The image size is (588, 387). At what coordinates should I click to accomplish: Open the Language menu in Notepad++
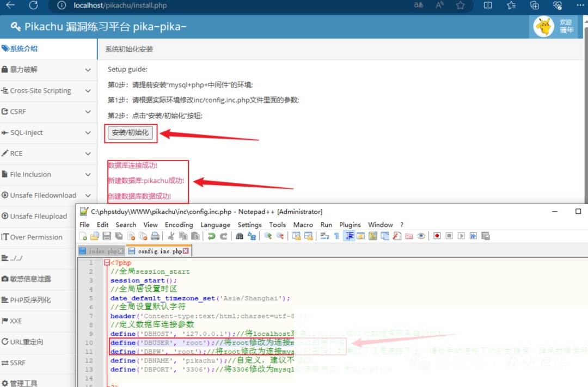215,225
